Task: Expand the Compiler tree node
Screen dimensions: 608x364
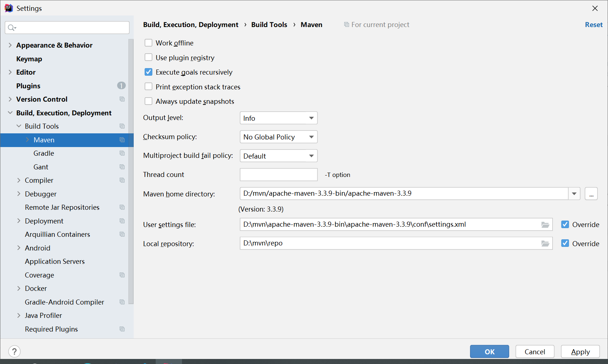Action: pyautogui.click(x=19, y=181)
